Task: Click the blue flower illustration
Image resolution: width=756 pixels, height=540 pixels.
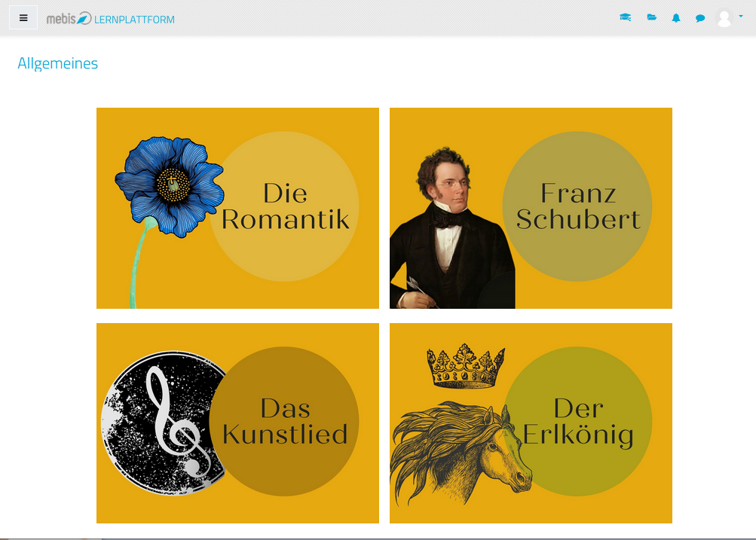Action: [x=170, y=187]
